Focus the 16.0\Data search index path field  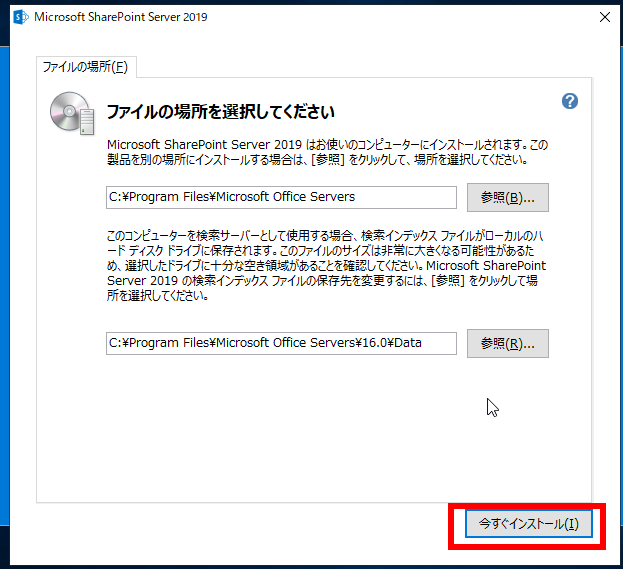coord(281,343)
